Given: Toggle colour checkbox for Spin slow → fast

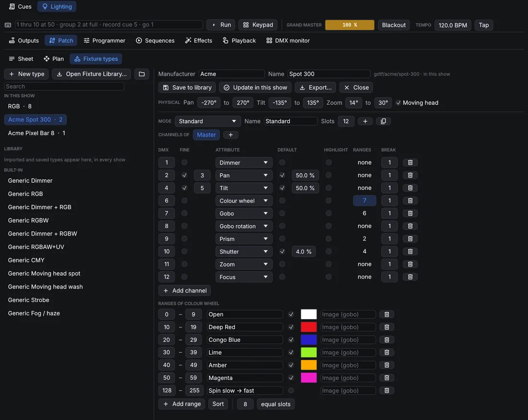Looking at the screenshot, I should (291, 391).
